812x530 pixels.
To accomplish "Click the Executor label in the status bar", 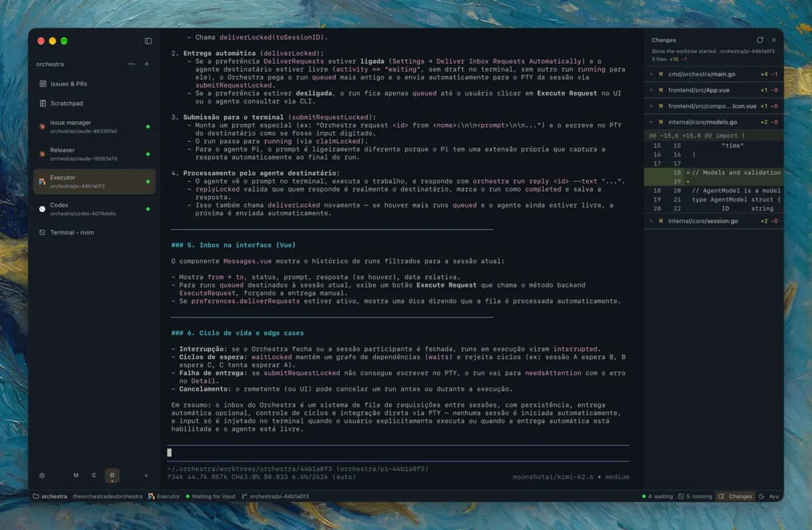I will coord(164,496).
